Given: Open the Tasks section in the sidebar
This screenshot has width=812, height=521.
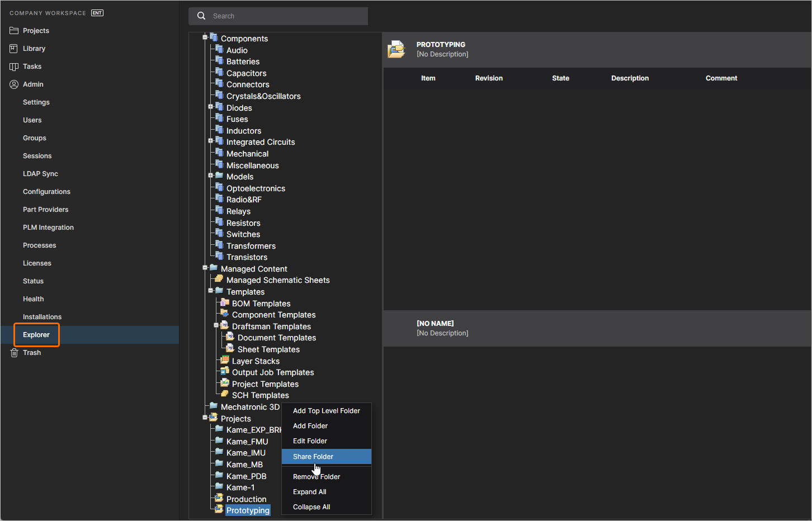Looking at the screenshot, I should click(x=32, y=66).
